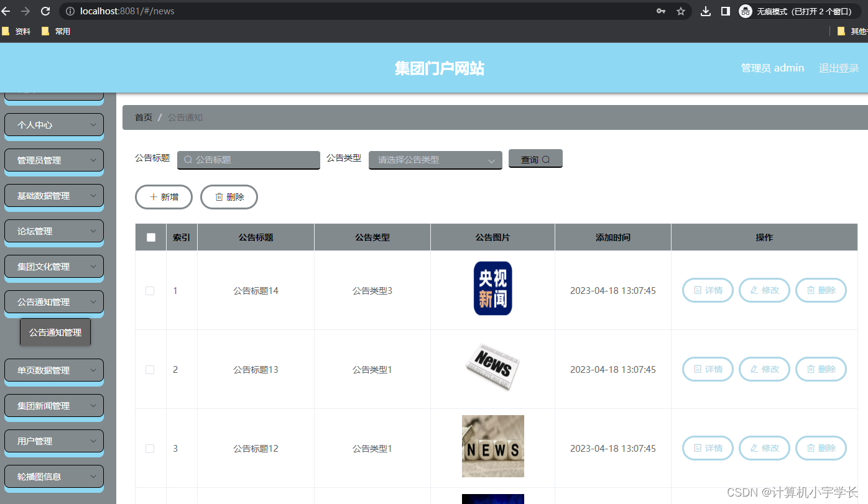Open the NEWS dice image thumbnail
The height and width of the screenshot is (504, 868).
click(493, 446)
